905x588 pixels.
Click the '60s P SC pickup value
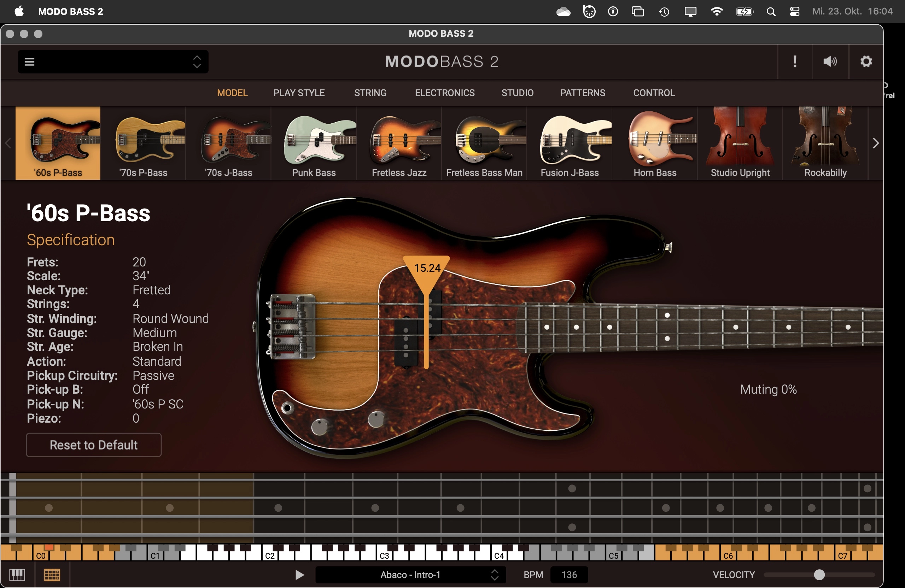(x=158, y=404)
